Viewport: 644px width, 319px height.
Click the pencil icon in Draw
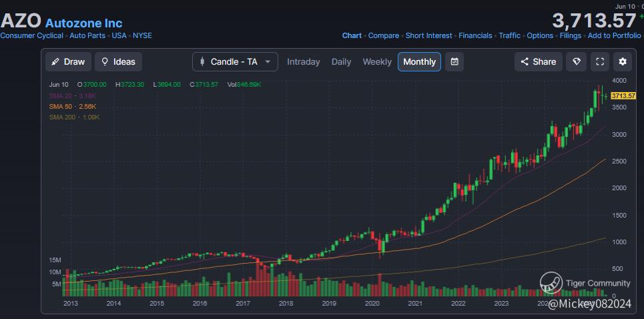55,62
